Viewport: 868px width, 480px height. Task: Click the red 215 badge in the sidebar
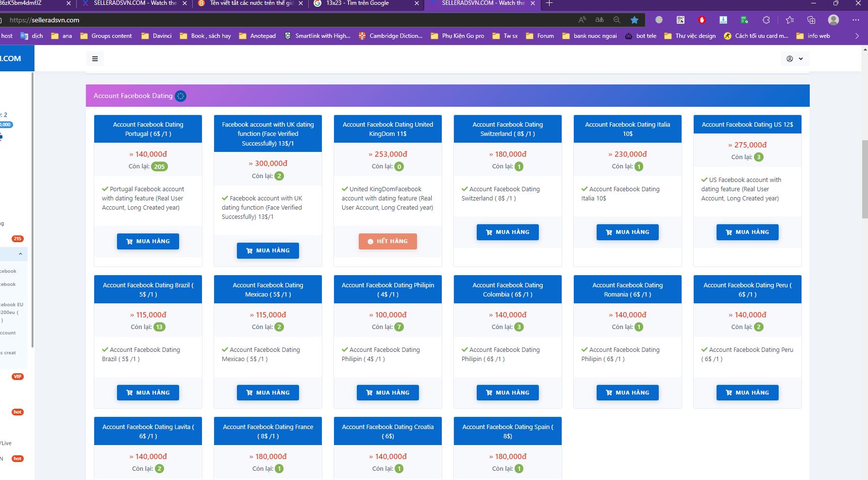coord(18,239)
